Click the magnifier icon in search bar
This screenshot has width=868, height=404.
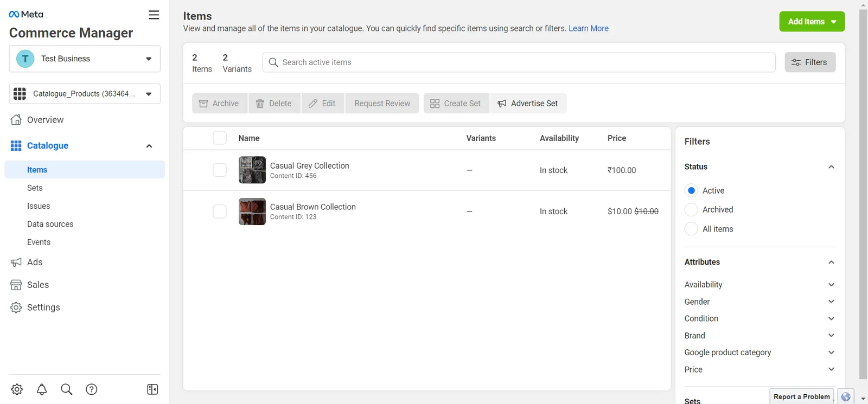click(273, 62)
